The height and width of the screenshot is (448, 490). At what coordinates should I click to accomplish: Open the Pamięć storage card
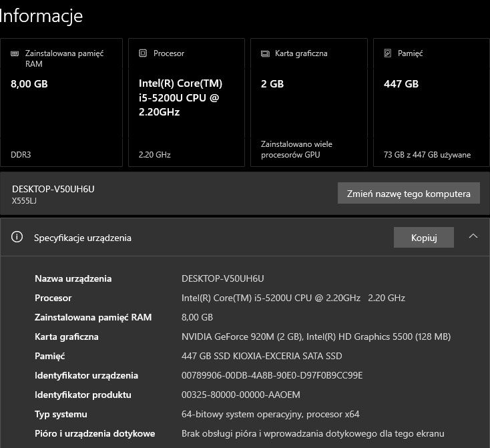tap(431, 103)
